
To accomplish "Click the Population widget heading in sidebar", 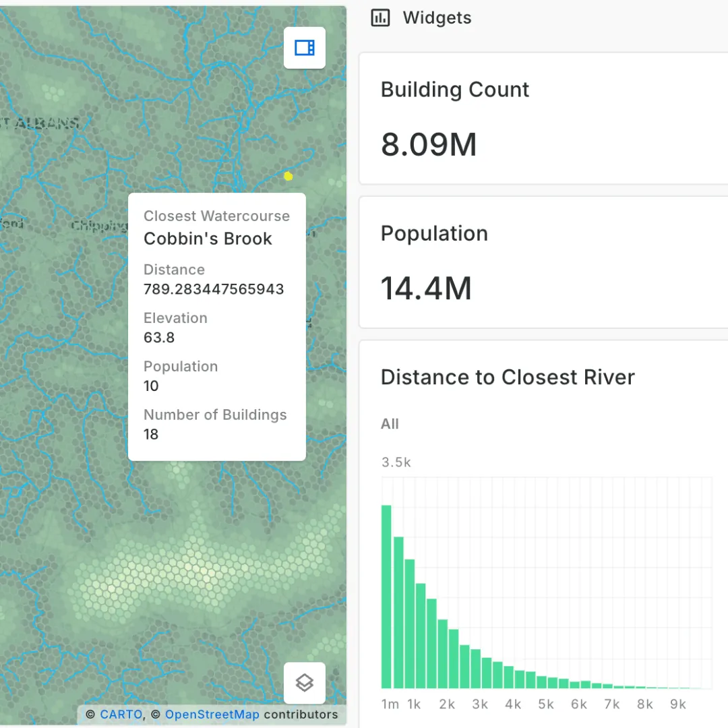I will coord(434,233).
